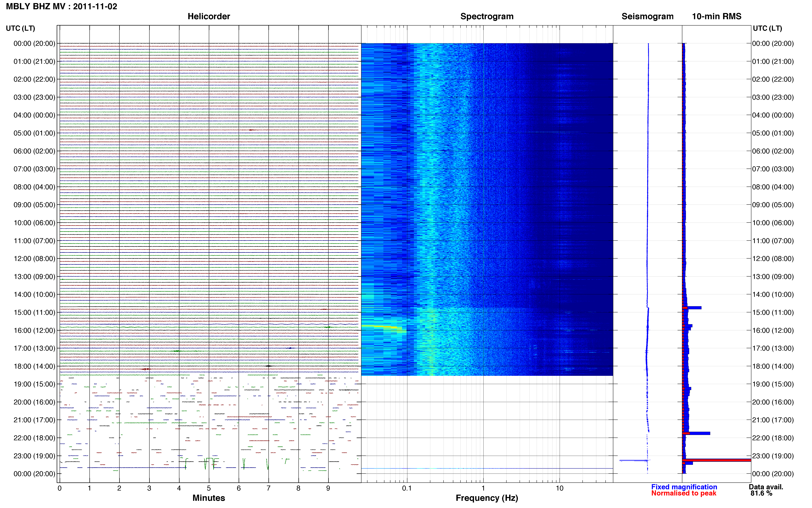Click the 'Seismogram' column heading

pyautogui.click(x=648, y=16)
